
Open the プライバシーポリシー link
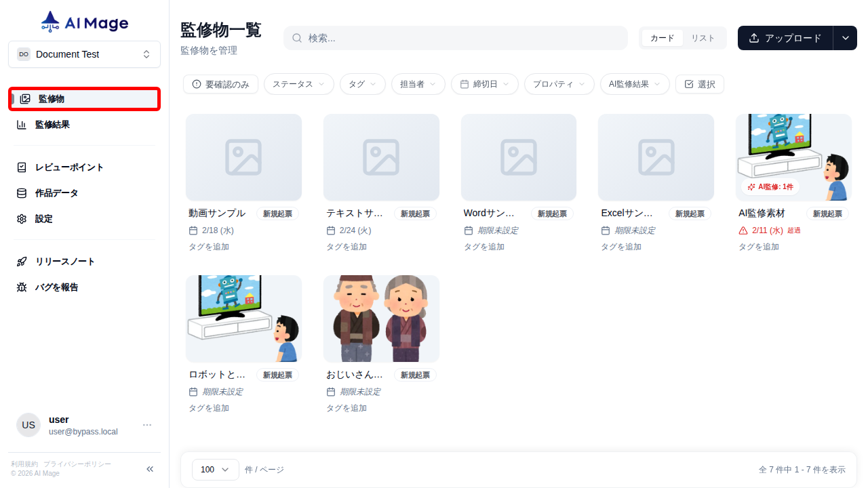(77, 464)
